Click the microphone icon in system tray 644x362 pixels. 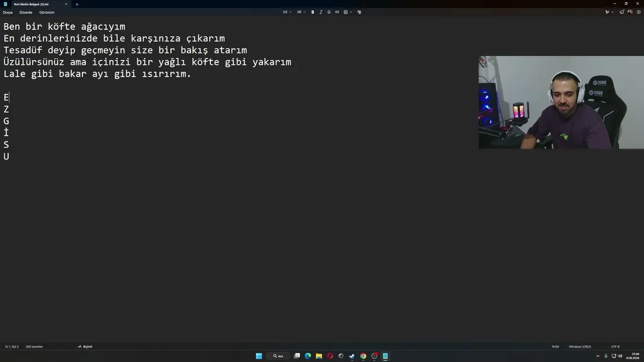coord(606,356)
